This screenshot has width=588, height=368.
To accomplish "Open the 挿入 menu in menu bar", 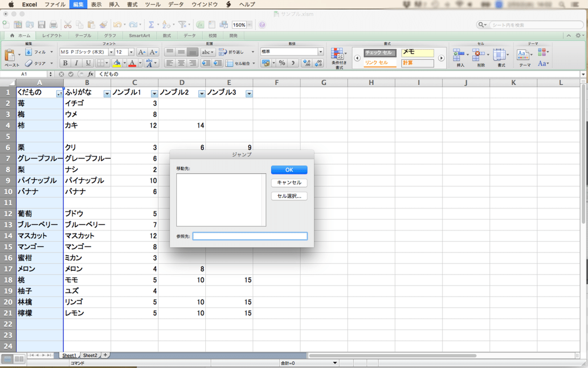I will pos(114,4).
